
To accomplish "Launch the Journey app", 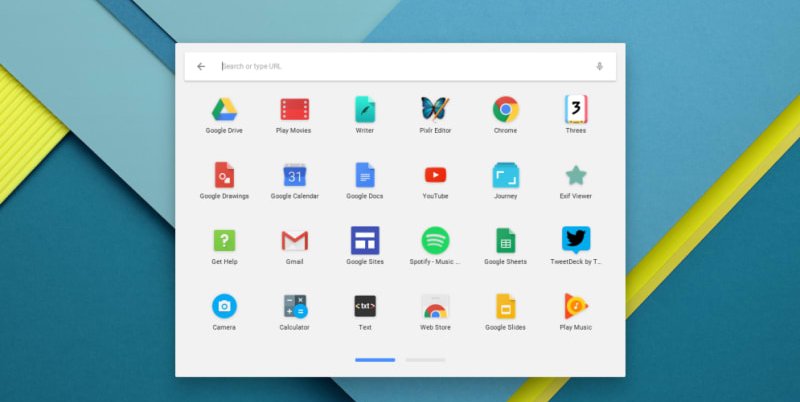I will [506, 175].
